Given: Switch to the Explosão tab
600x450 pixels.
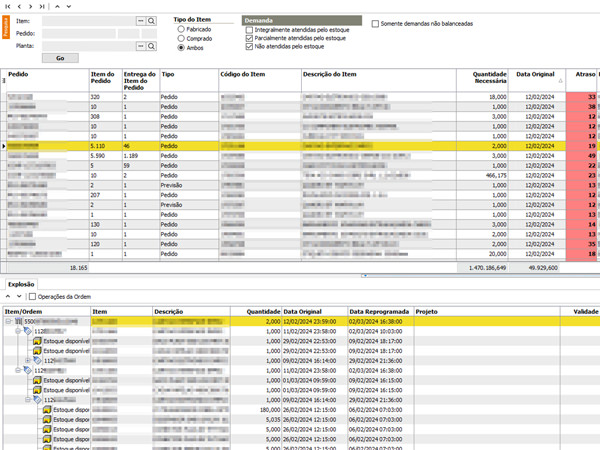Looking at the screenshot, I should point(21,284).
